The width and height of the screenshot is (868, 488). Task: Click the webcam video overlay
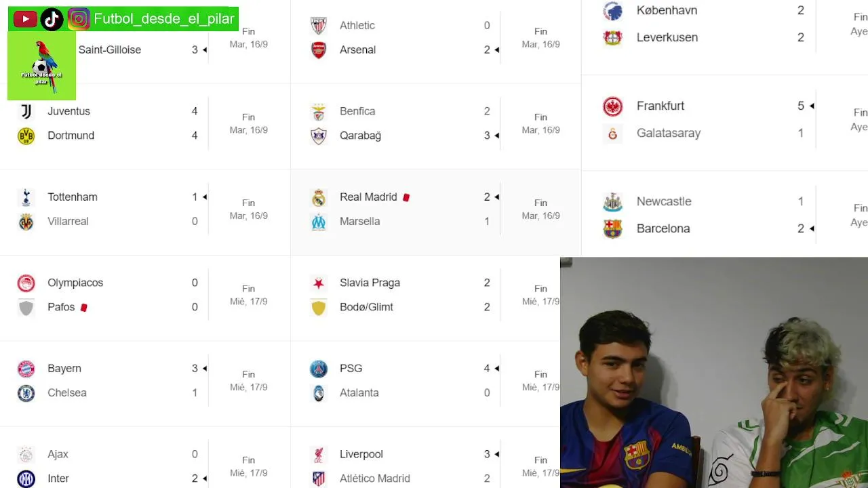(714, 372)
